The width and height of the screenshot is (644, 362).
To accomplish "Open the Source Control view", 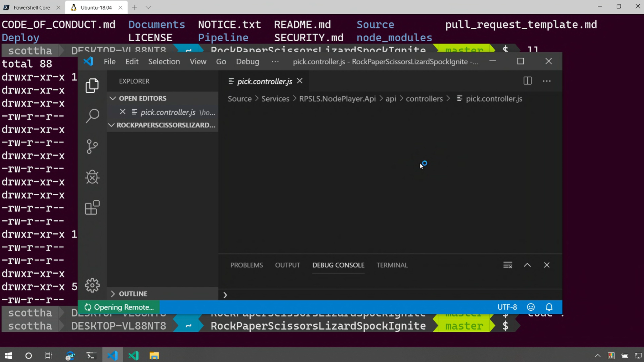I will tap(92, 146).
